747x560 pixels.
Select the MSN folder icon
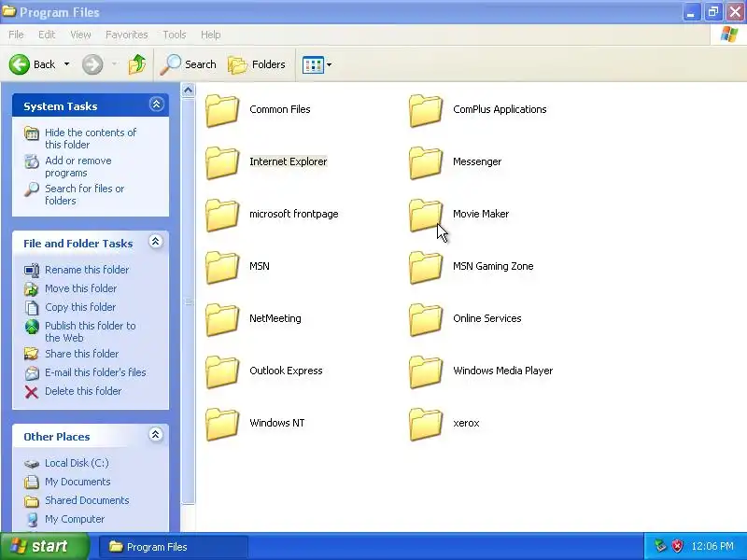[x=222, y=268]
